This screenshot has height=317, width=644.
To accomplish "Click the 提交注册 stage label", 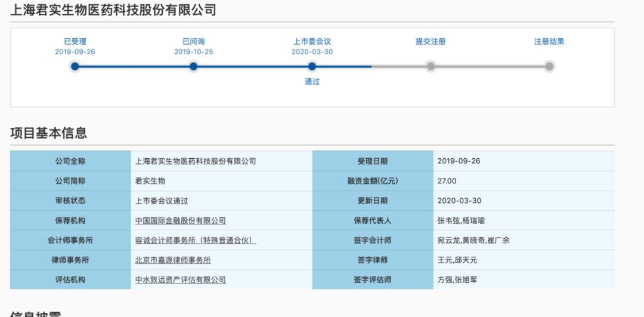I will click(x=431, y=42).
